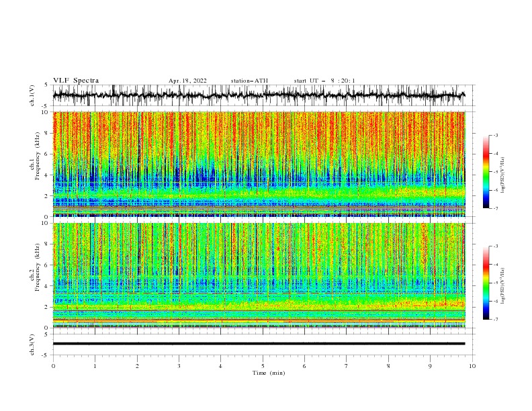The height and width of the screenshot is (411, 532).
Task: Click time axis tick label "6"
Action: point(304,366)
